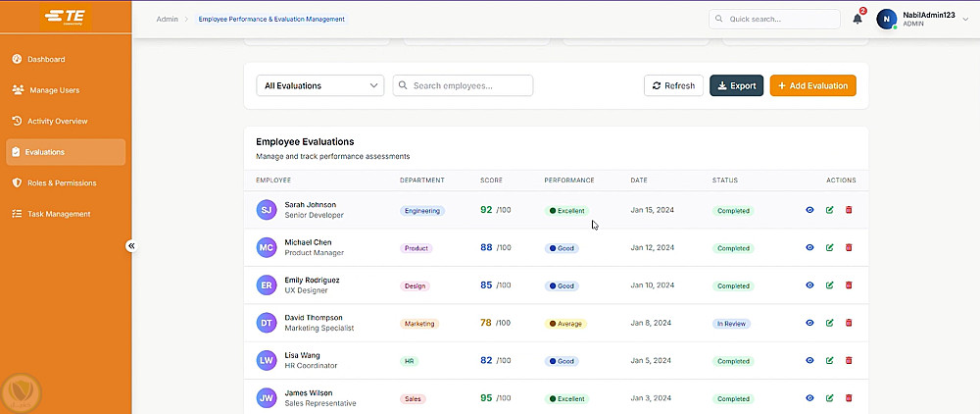
Task: Go to Roles & Permissions page
Action: coord(62,183)
